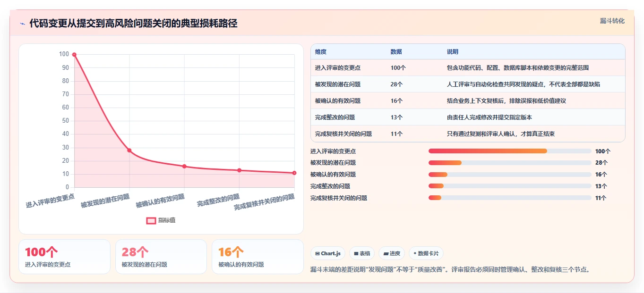Screen dimensions: 644x293
Task: Click the title 代码变更从提交到高风险问题关闭的典型损耗路径
Action: pos(133,24)
